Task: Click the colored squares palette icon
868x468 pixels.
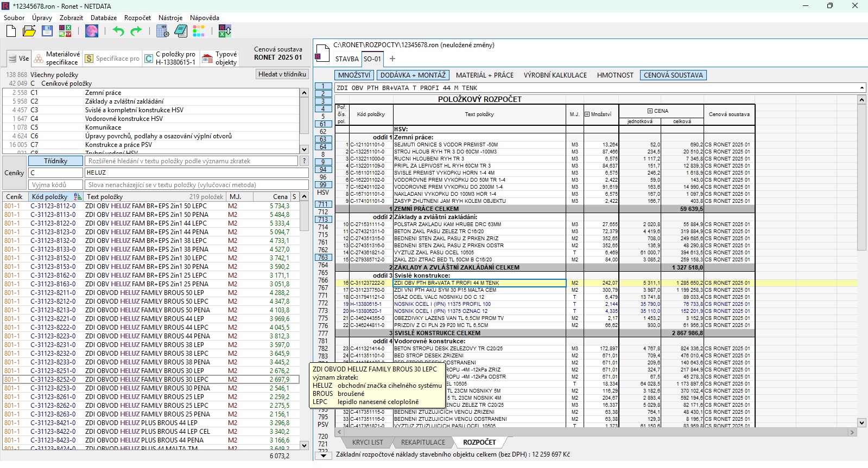Action: [x=199, y=31]
